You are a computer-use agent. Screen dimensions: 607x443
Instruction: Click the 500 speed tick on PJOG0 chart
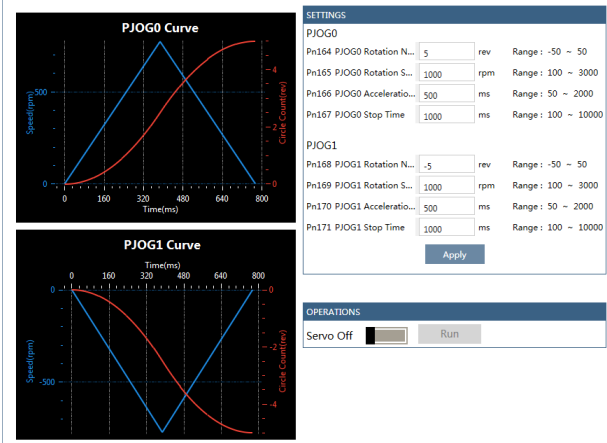coord(41,92)
